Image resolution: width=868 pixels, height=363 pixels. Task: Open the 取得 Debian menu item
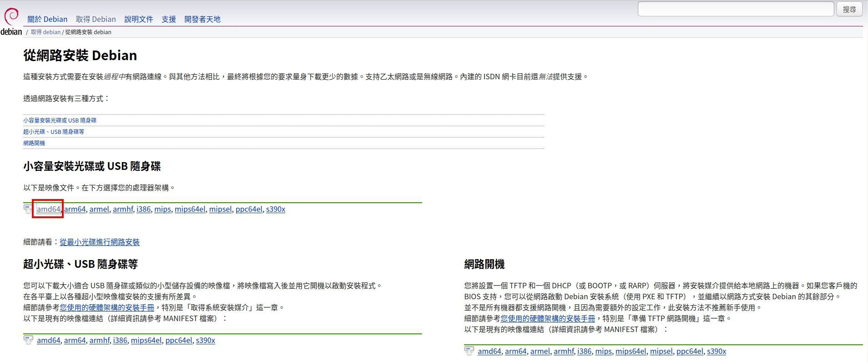point(96,19)
